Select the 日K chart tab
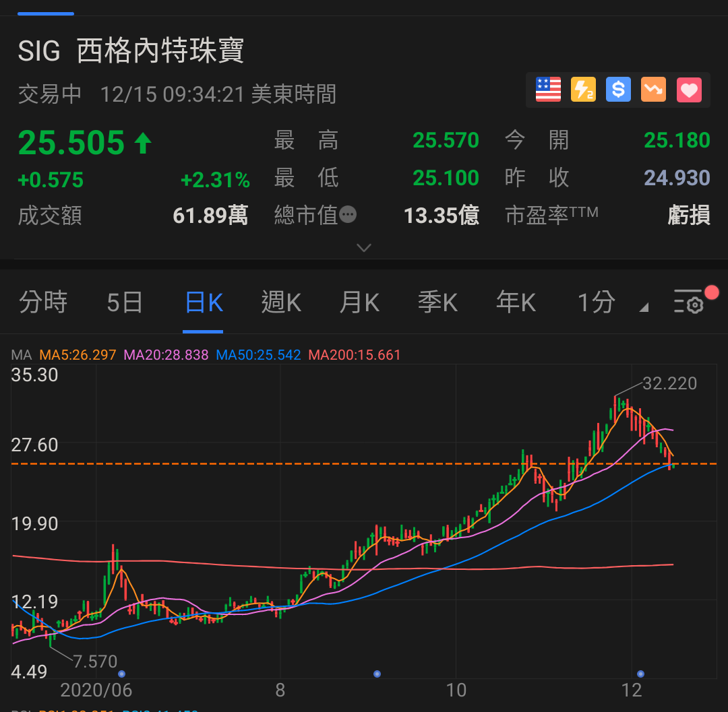This screenshot has height=712, width=728. tap(204, 302)
